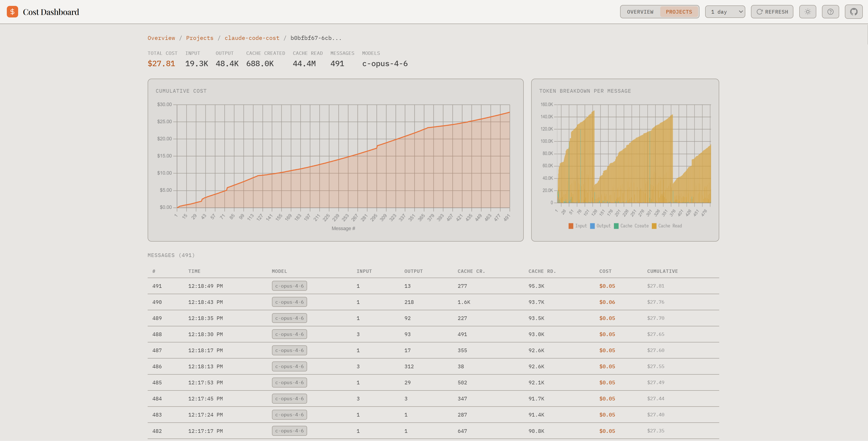Switch to the PROJECTS tab
This screenshot has width=868, height=441.
coord(679,12)
